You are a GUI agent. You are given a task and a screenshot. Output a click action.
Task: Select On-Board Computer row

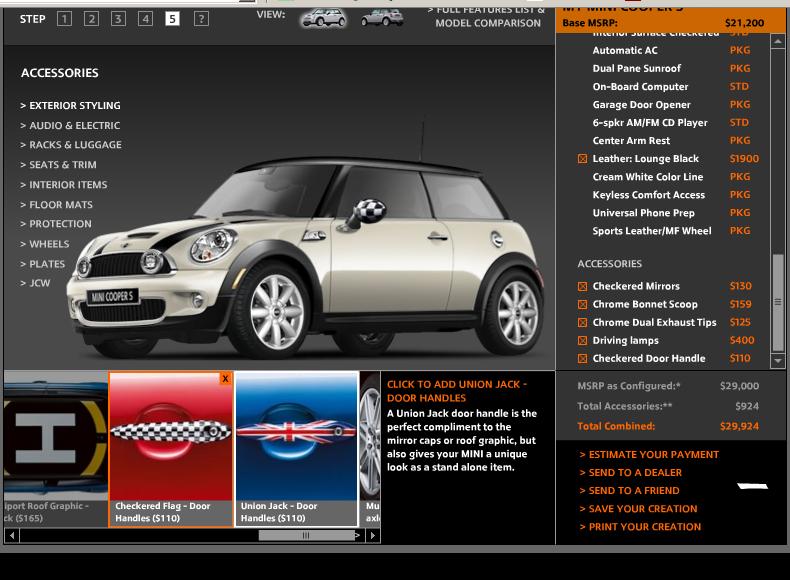pyautogui.click(x=671, y=87)
